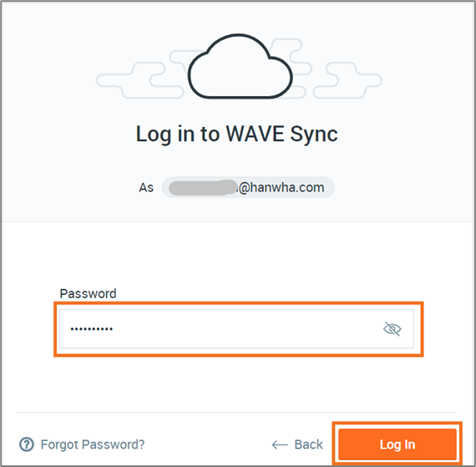Click the Log In text label
This screenshot has width=476, height=467.
click(x=398, y=444)
